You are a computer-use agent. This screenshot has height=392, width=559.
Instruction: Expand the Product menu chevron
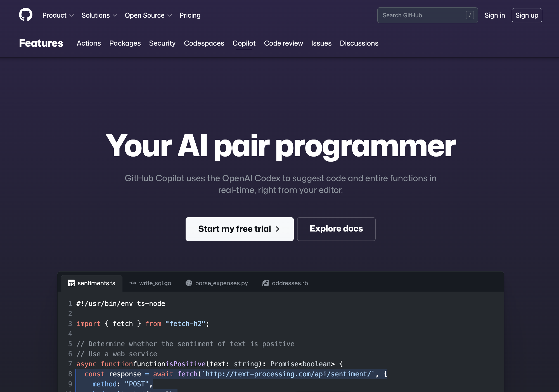pyautogui.click(x=72, y=15)
